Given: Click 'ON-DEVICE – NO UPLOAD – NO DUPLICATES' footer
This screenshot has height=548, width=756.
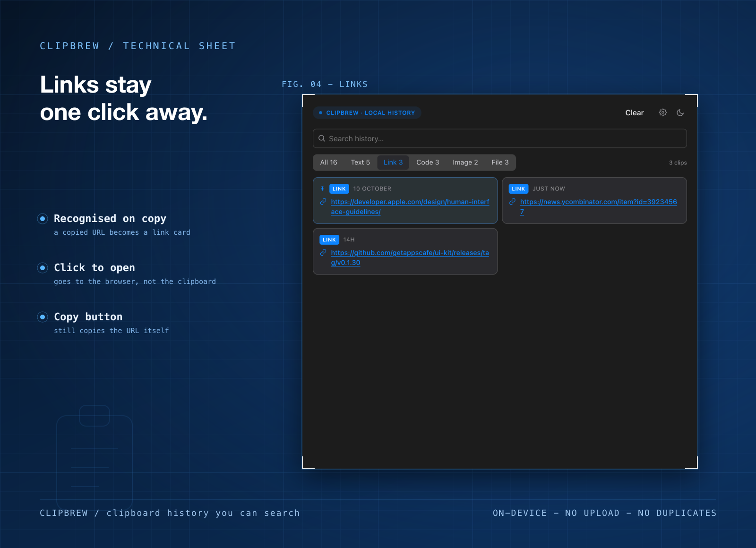Looking at the screenshot, I should [605, 513].
